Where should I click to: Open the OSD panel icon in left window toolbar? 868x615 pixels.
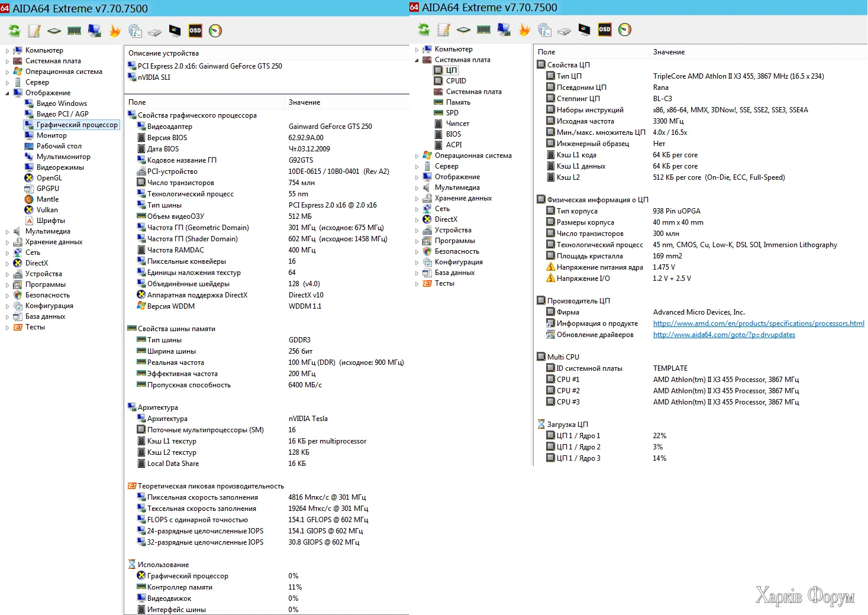point(195,31)
